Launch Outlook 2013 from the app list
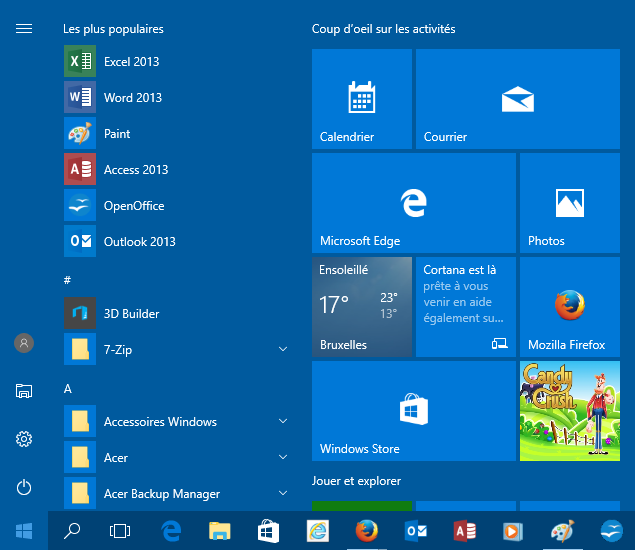 (x=139, y=242)
